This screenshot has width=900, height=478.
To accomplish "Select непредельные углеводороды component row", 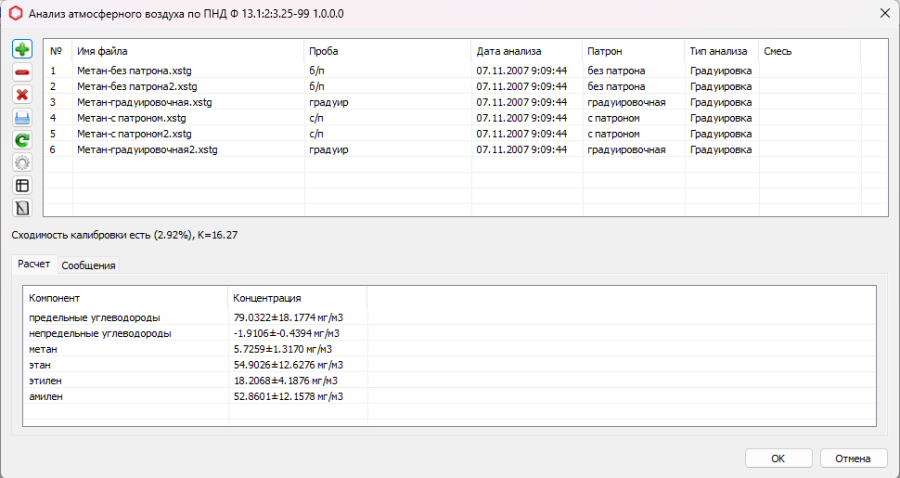I will pyautogui.click(x=100, y=333).
